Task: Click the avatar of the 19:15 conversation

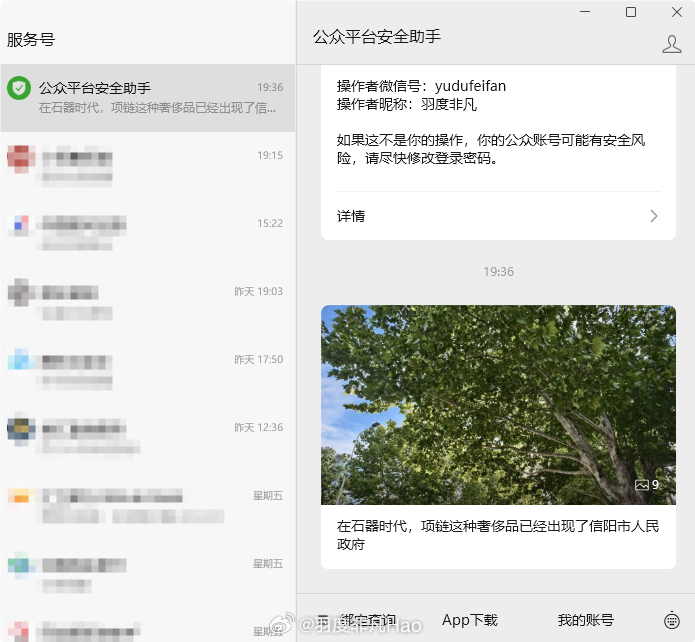Action: (x=21, y=159)
